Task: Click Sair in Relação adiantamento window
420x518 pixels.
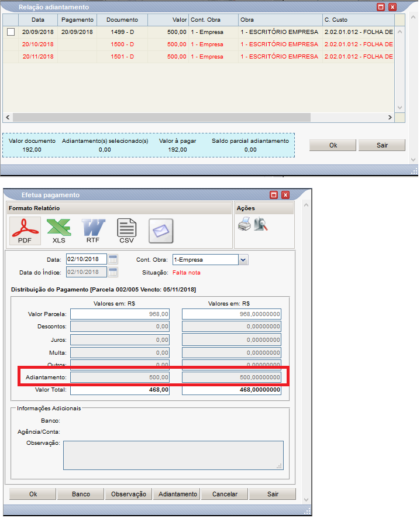Action: point(382,145)
